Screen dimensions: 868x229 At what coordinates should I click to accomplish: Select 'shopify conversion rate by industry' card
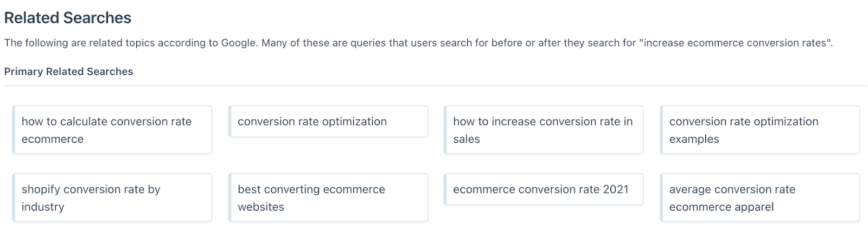112,198
